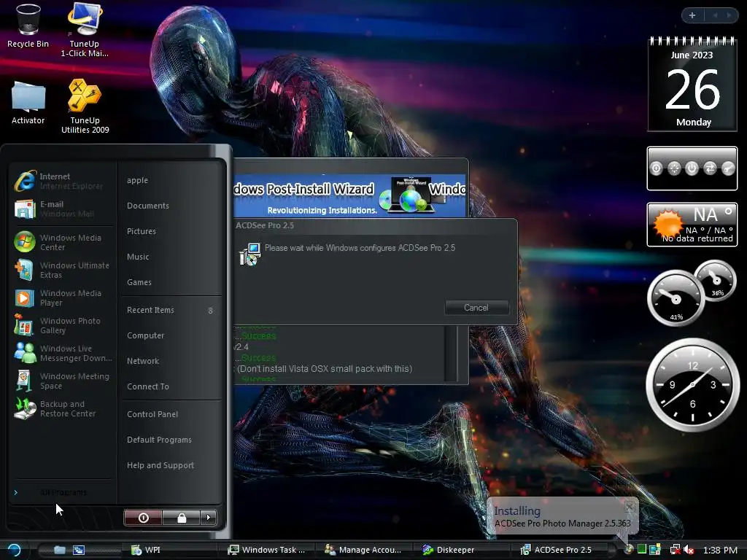Open the apple user folder

[x=171, y=180]
